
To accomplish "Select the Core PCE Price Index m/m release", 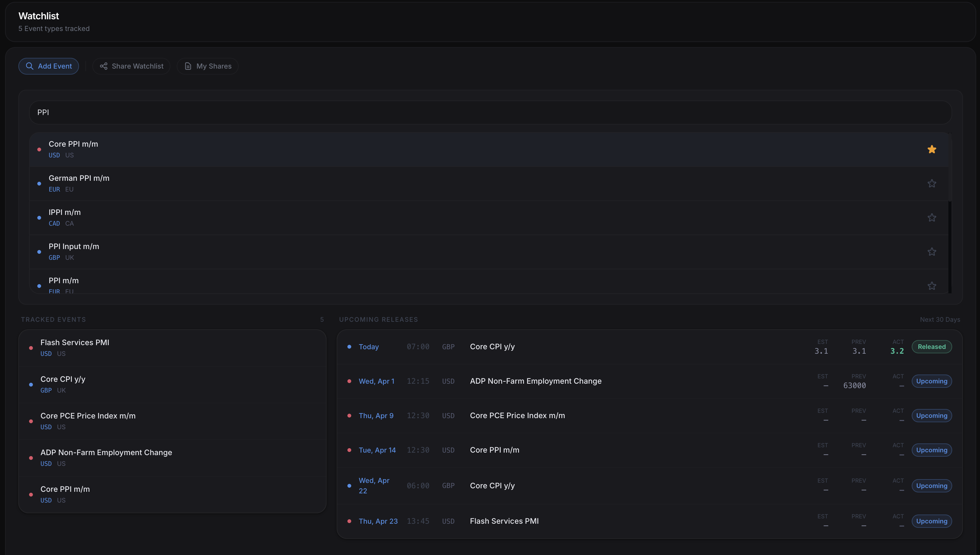I will pyautogui.click(x=517, y=416).
